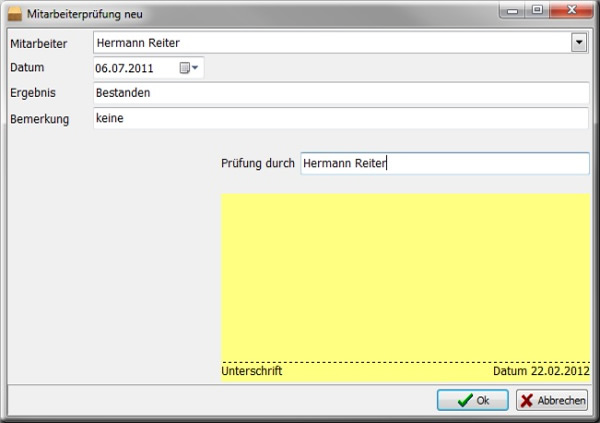Click the Mitarbeiter label
This screenshot has width=600, height=423.
point(39,44)
